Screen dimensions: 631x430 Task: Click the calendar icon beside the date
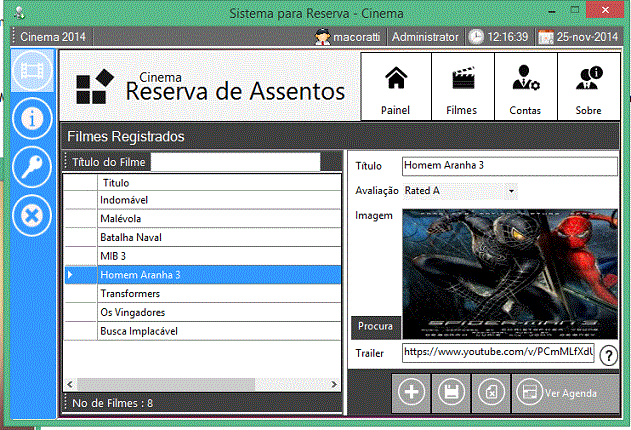click(546, 37)
